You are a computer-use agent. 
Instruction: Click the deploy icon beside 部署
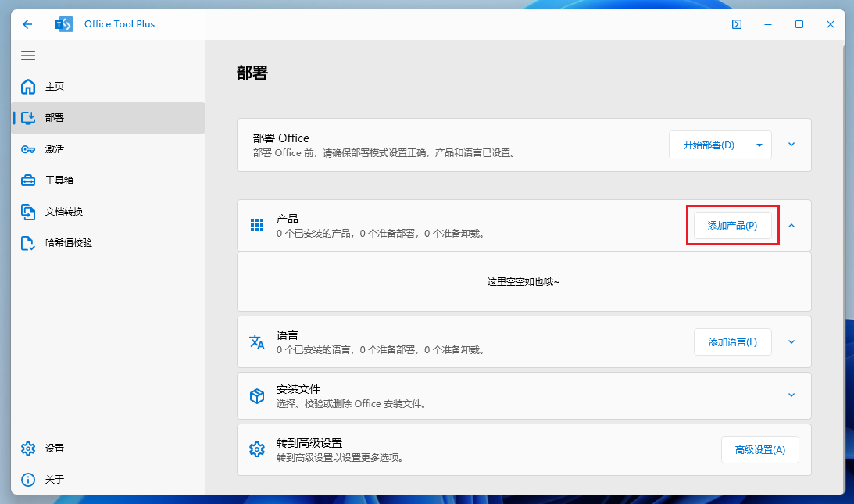pos(28,118)
